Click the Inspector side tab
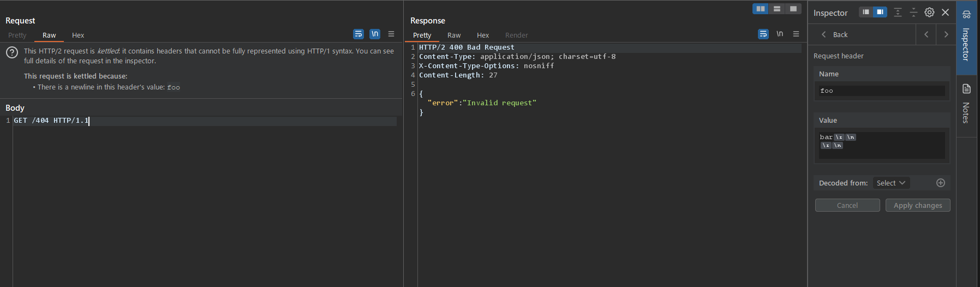This screenshot has width=980, height=287. pyautogui.click(x=966, y=37)
